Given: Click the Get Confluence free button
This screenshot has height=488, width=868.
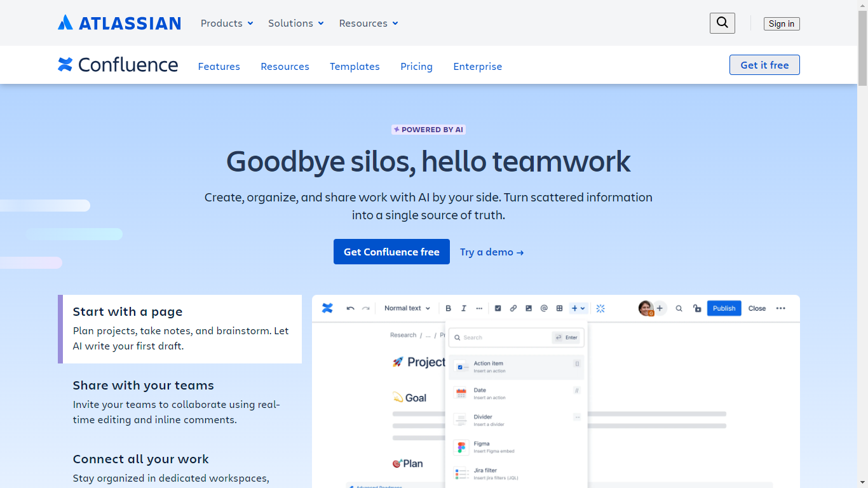Looking at the screenshot, I should coord(391,252).
